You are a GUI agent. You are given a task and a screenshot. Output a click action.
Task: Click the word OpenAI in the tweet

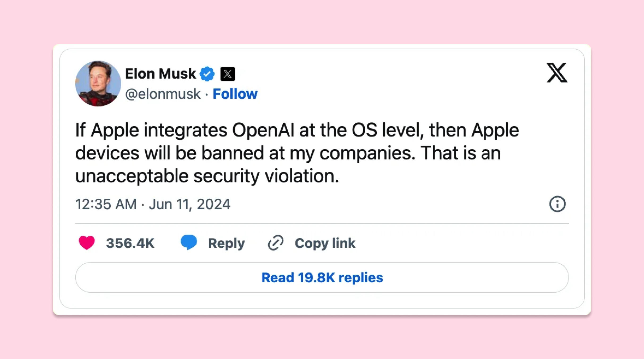tap(263, 130)
